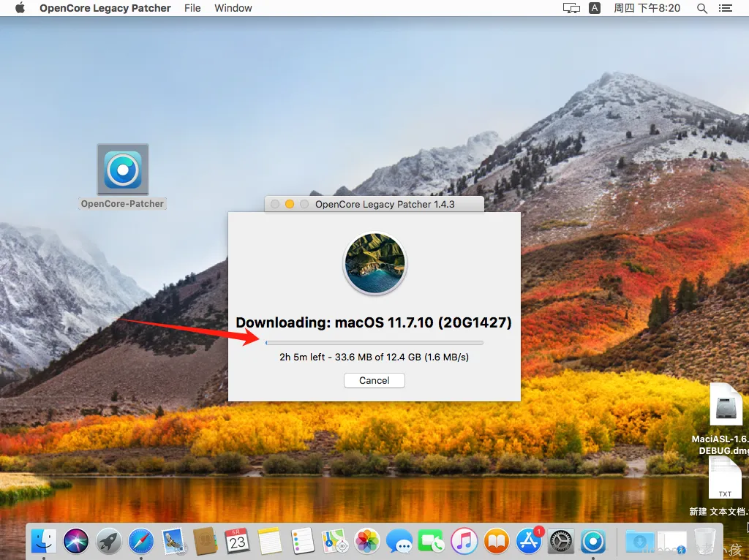Minimize the OpenCore Legacy Patcher window
749x560 pixels.
click(x=290, y=204)
